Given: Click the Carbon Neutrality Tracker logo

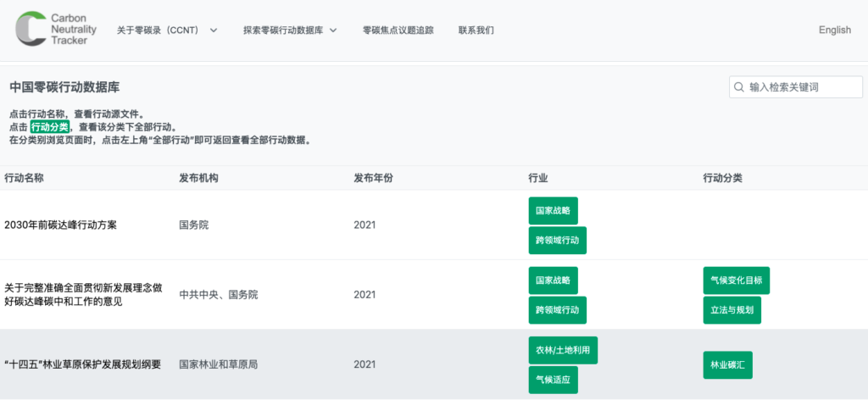Looking at the screenshot, I should (x=55, y=30).
